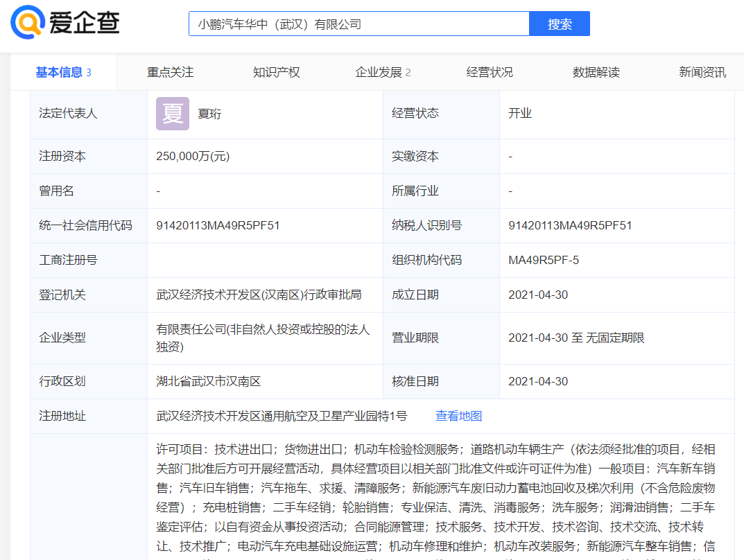Click the 法定代表人 label

coord(68,114)
